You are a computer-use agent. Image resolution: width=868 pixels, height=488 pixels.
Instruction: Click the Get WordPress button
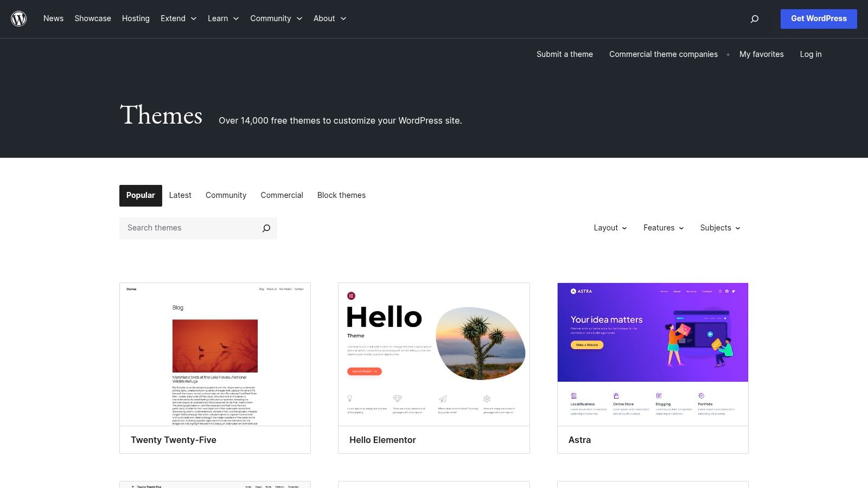click(x=819, y=18)
